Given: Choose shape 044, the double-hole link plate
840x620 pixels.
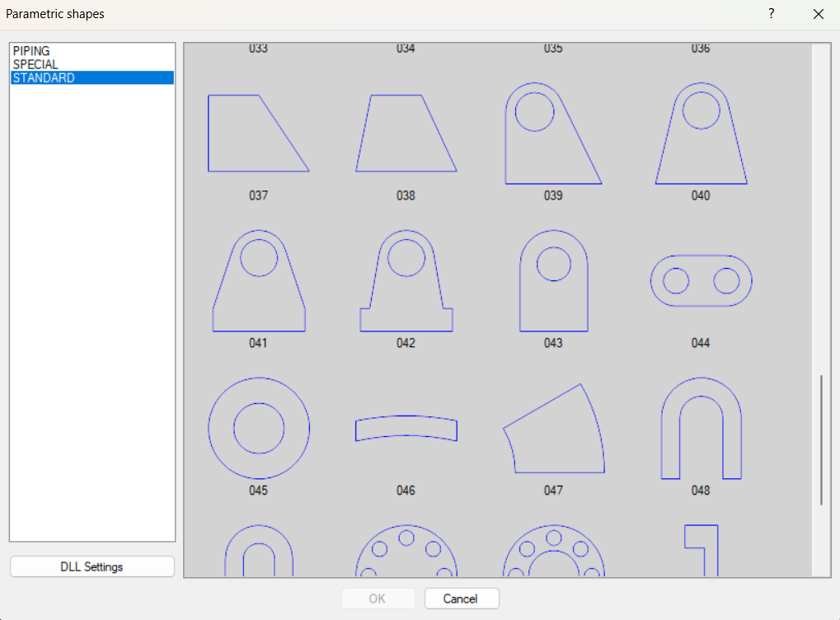Looking at the screenshot, I should (x=701, y=280).
